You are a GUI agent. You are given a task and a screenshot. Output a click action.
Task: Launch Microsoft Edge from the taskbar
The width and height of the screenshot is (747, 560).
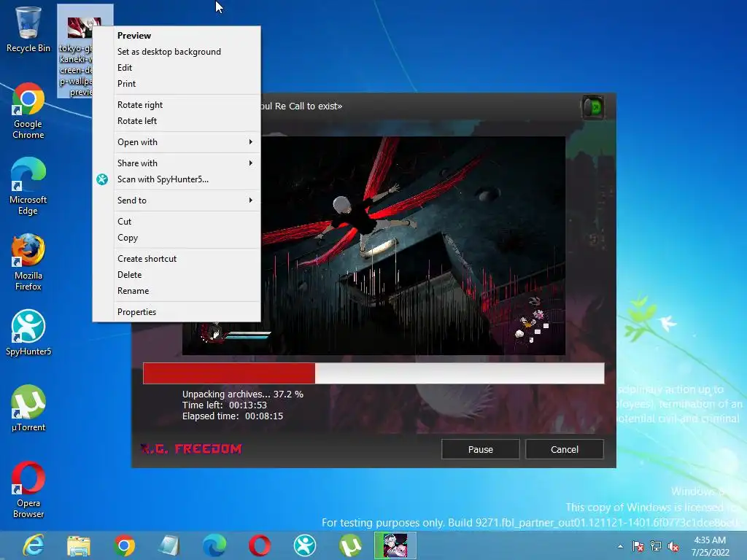214,545
